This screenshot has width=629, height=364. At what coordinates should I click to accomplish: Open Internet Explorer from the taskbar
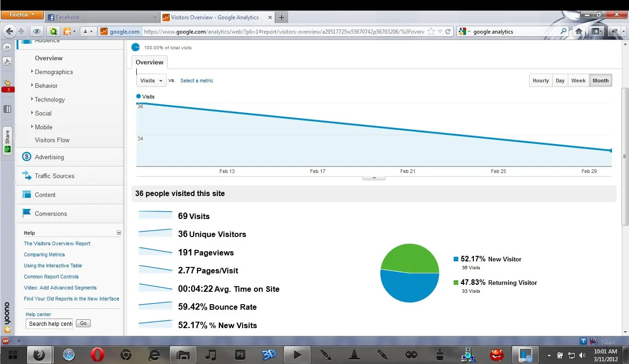[155, 355]
